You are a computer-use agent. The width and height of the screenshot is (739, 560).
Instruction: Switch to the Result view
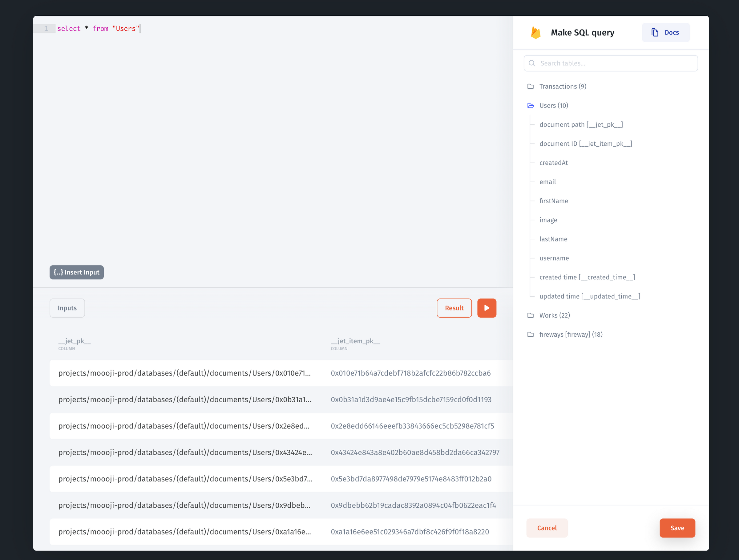[454, 308]
